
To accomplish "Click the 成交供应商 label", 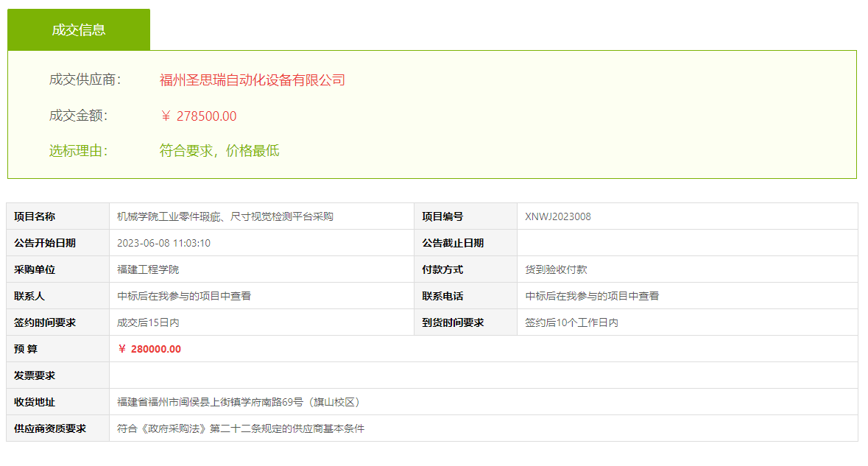I will pyautogui.click(x=85, y=80).
